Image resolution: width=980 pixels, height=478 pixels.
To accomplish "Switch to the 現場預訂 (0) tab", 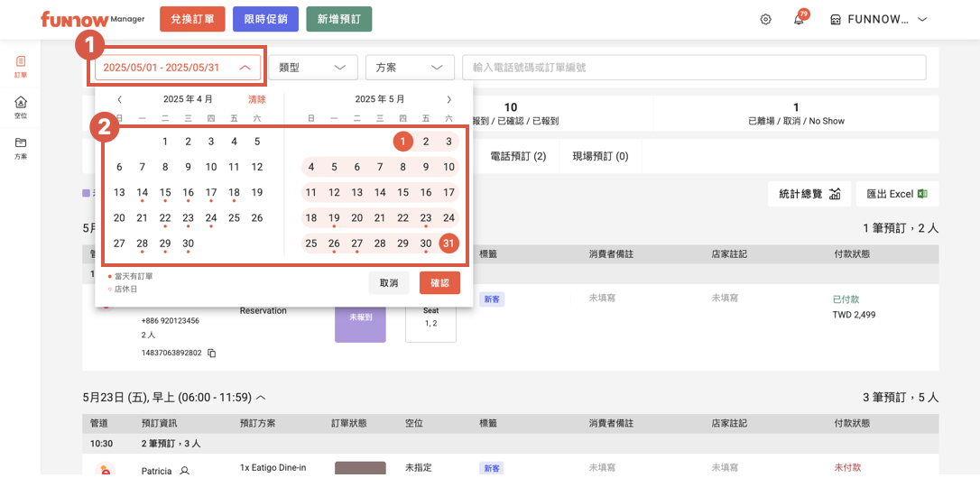I will (600, 156).
